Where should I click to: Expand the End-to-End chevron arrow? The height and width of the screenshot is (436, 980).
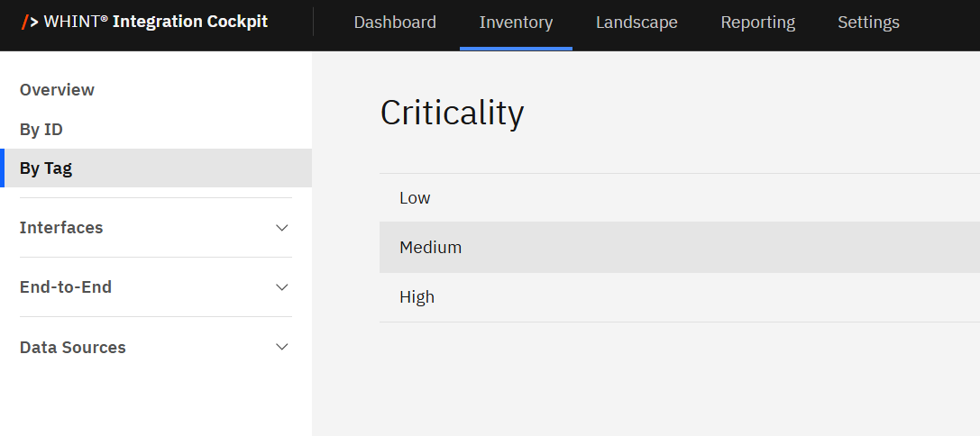(282, 287)
